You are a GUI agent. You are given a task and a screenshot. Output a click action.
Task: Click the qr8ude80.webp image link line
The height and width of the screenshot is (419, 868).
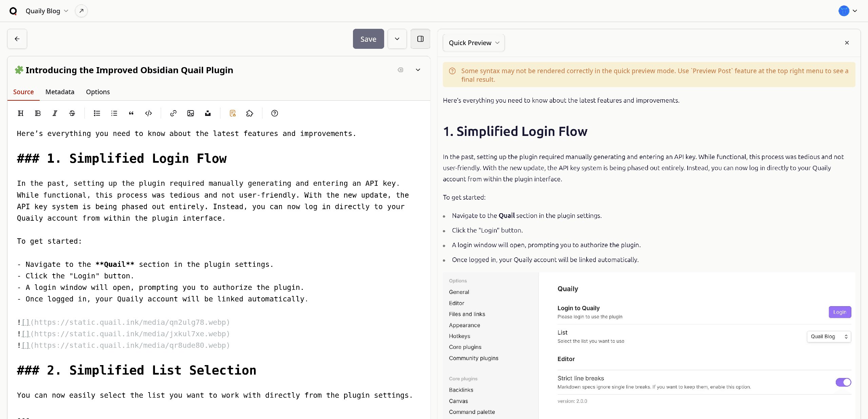[x=123, y=345]
